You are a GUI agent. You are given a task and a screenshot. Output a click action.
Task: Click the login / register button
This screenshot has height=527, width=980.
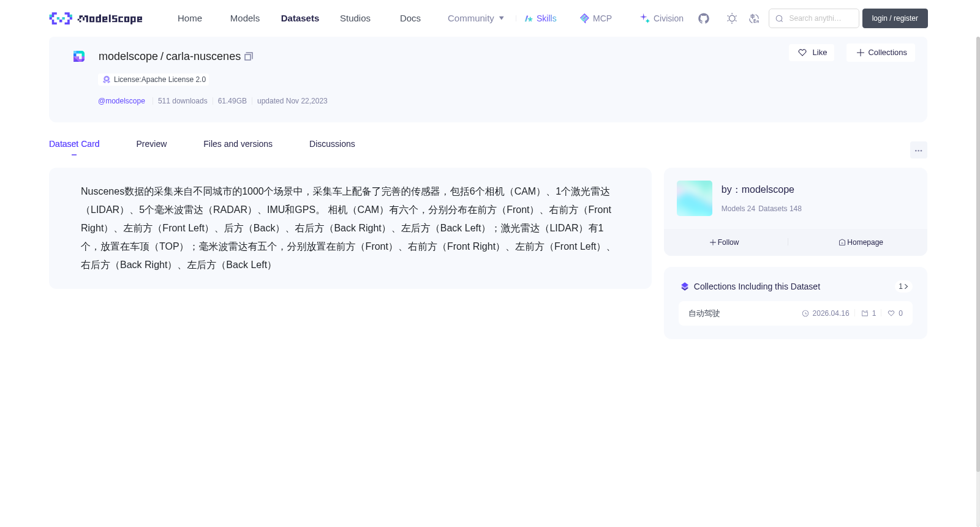pos(895,18)
